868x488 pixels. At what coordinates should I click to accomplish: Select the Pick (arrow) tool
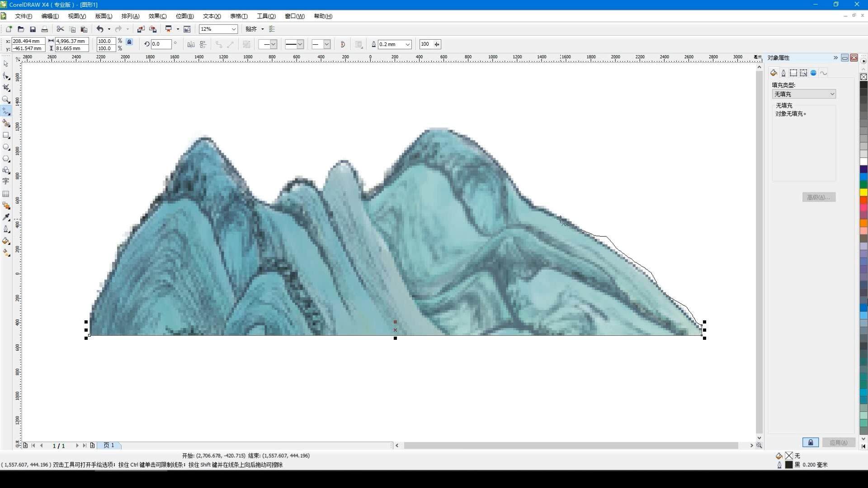[6, 64]
